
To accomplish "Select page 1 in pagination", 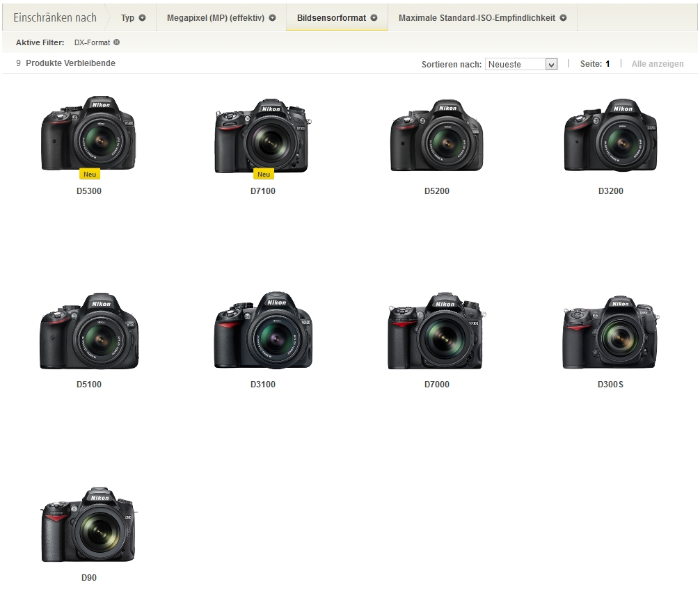I will [x=607, y=64].
